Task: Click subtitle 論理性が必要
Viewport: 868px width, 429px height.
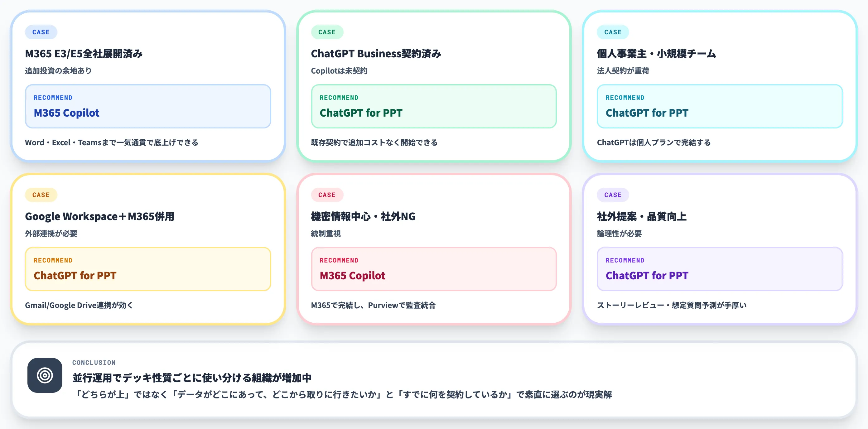Action: coord(619,234)
